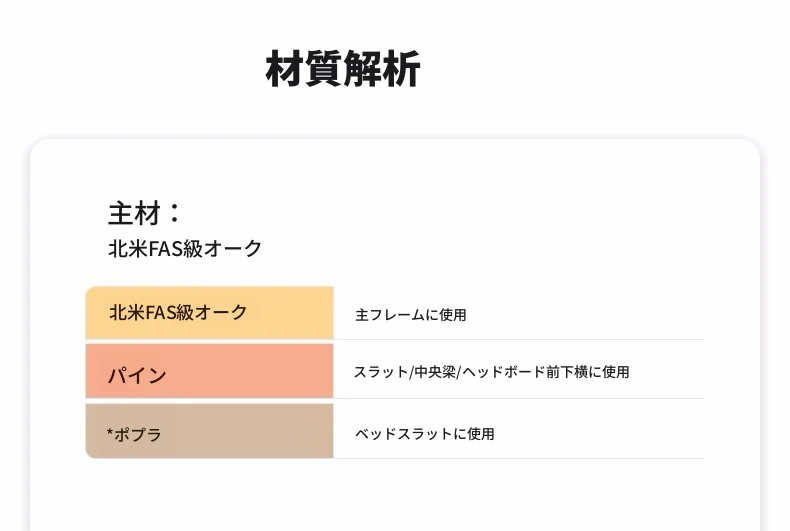Click the "主フレームに使用" description
Viewport: 790px width, 531px height.
pos(410,315)
